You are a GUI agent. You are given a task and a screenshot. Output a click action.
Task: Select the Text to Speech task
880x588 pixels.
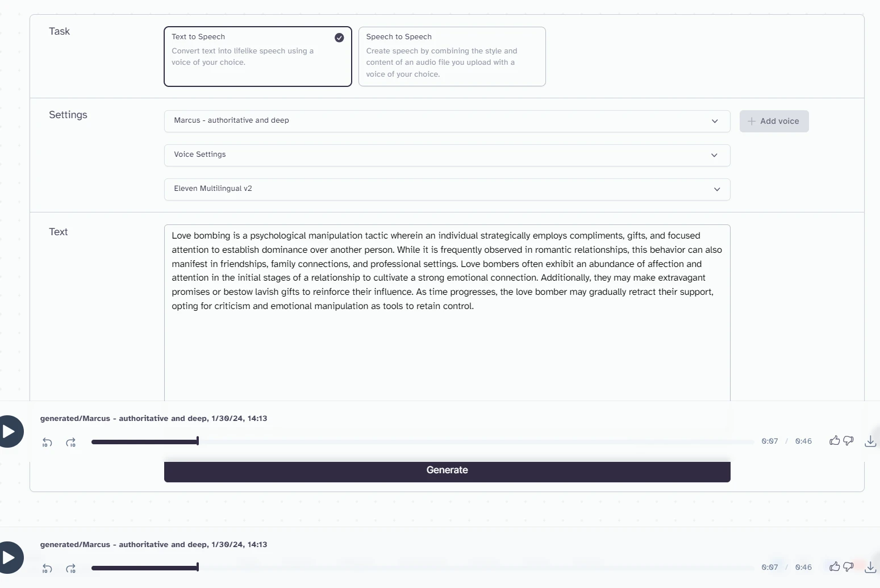(258, 57)
